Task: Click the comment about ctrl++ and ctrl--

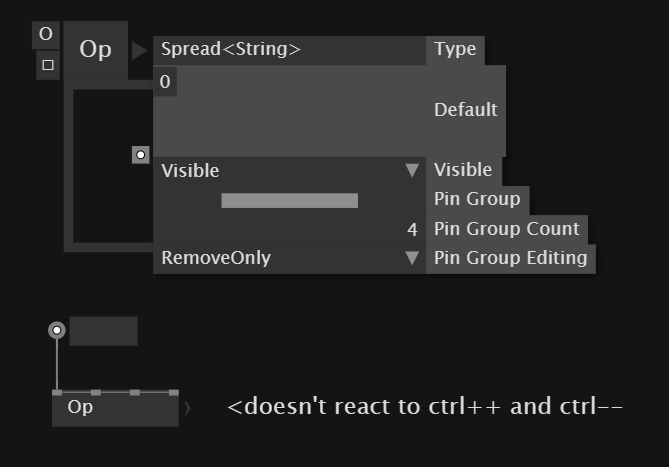Action: pyautogui.click(x=425, y=407)
